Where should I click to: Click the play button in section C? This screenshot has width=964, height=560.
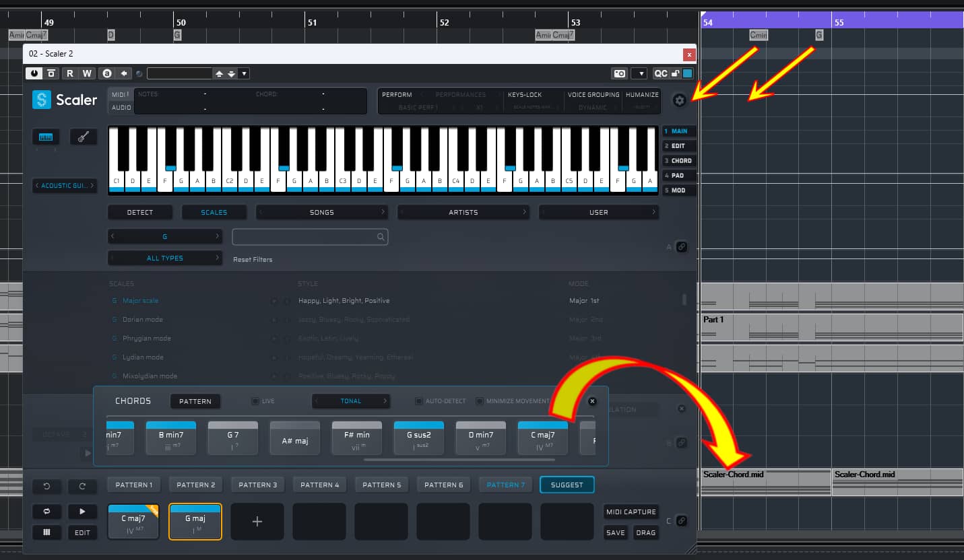coord(82,512)
